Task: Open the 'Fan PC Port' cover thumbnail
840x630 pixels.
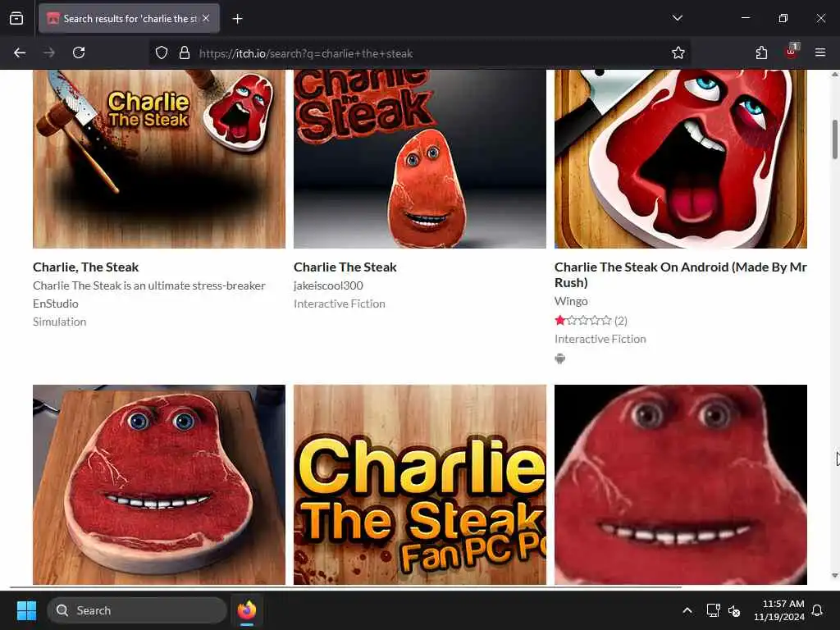Action: pos(420,484)
